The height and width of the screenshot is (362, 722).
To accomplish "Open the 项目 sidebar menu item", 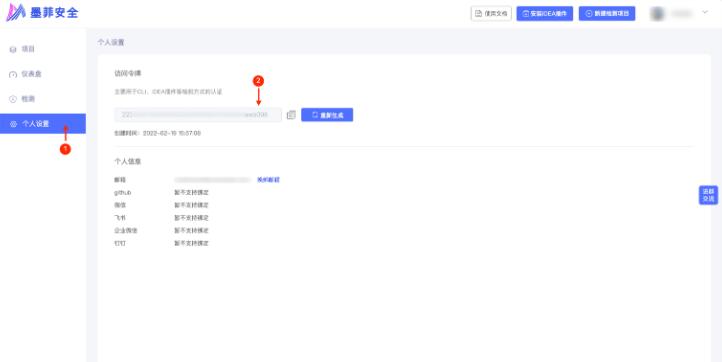I will pyautogui.click(x=43, y=49).
